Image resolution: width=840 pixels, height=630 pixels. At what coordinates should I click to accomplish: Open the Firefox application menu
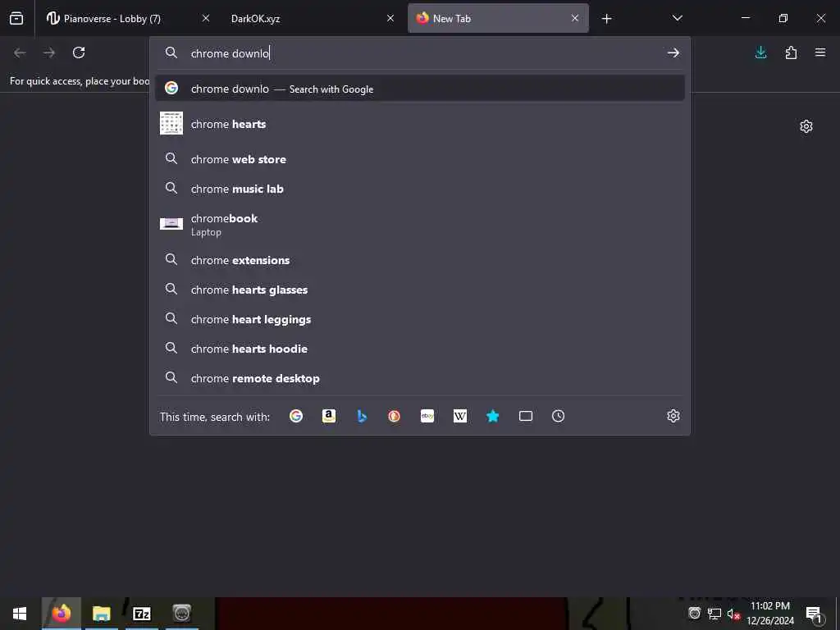(x=820, y=52)
